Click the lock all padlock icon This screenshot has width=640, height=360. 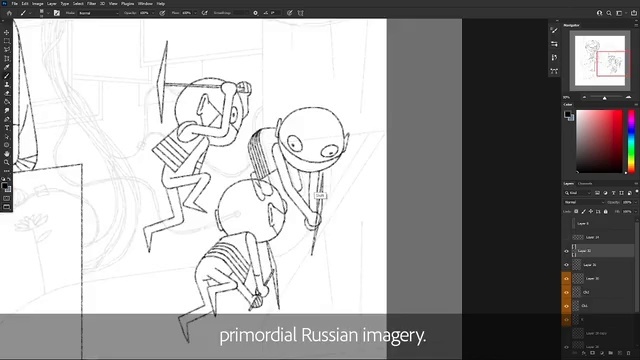pos(606,211)
